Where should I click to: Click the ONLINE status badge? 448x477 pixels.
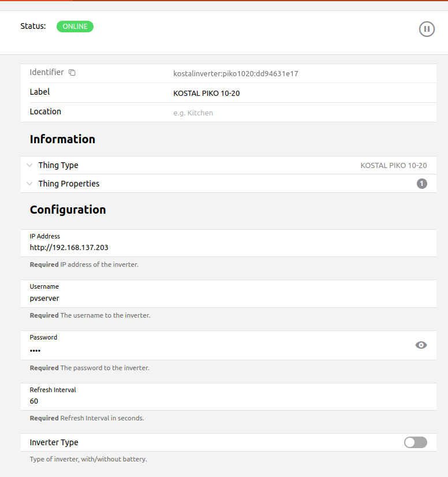pyautogui.click(x=75, y=27)
